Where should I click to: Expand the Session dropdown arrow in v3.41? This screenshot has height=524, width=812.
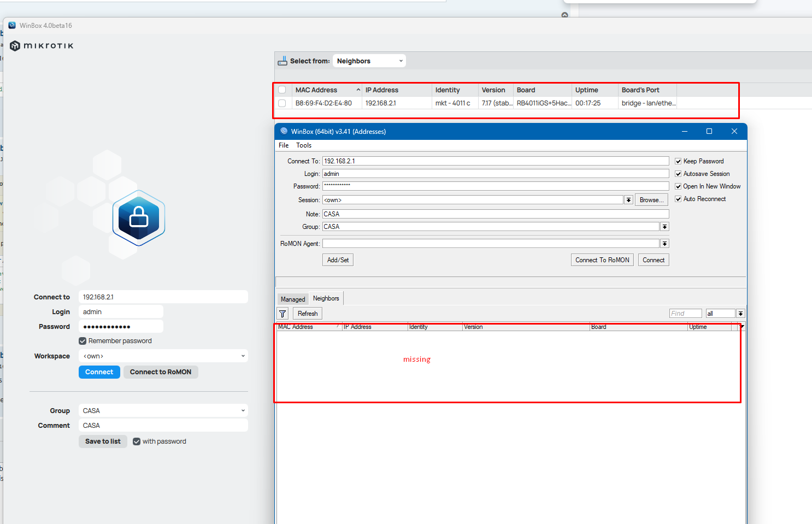629,200
